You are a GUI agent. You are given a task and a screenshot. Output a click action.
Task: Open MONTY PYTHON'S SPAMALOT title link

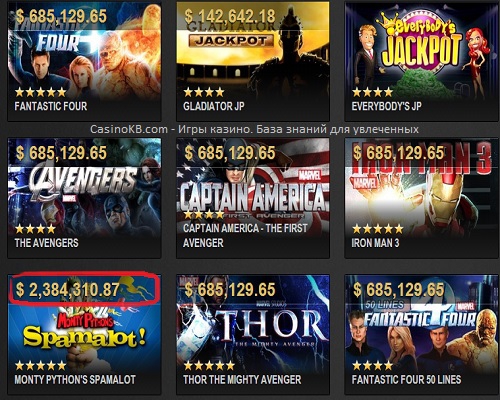pos(75,380)
